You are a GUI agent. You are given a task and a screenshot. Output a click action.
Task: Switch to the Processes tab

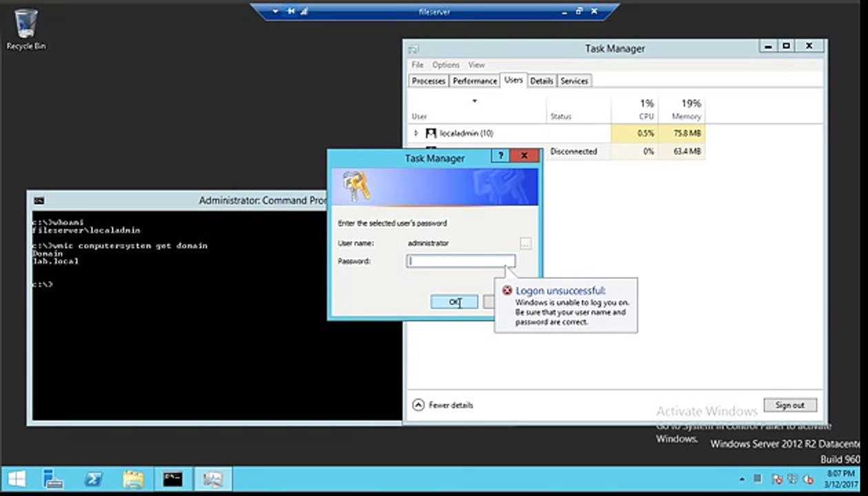pyautogui.click(x=428, y=81)
